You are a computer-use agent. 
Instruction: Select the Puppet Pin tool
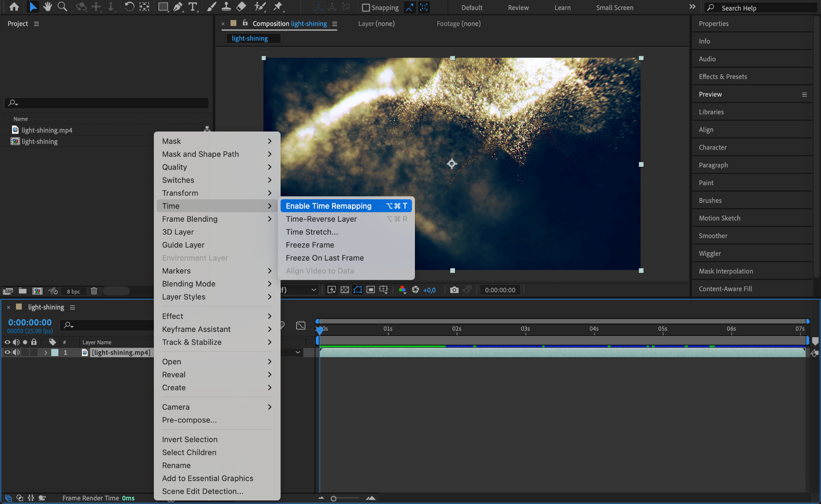coord(277,7)
